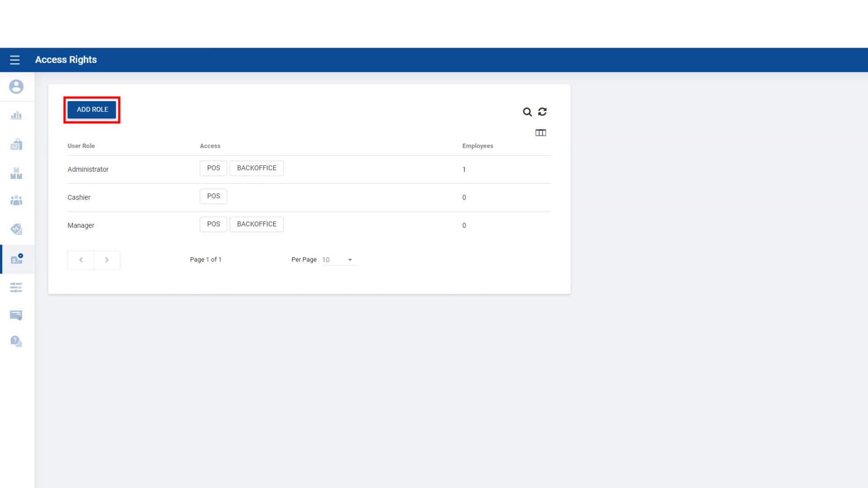Screen dimensions: 868x488
Task: Open the help chat bubble icon
Action: (16, 341)
